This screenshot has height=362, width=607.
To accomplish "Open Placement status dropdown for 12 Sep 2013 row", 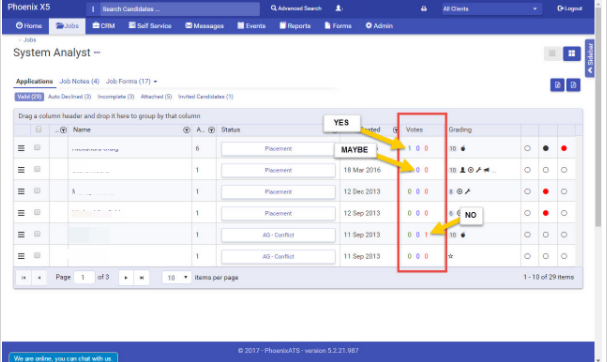I will [x=278, y=213].
